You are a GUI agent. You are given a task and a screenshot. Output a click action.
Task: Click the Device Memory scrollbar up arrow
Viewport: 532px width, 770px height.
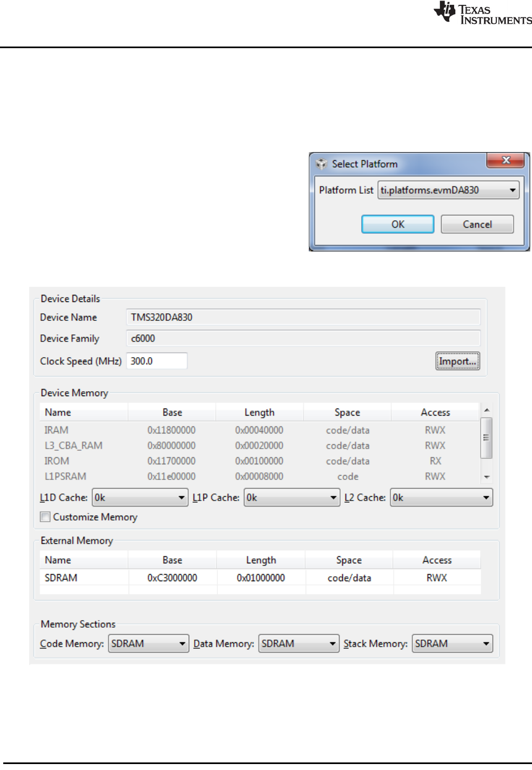pos(487,410)
